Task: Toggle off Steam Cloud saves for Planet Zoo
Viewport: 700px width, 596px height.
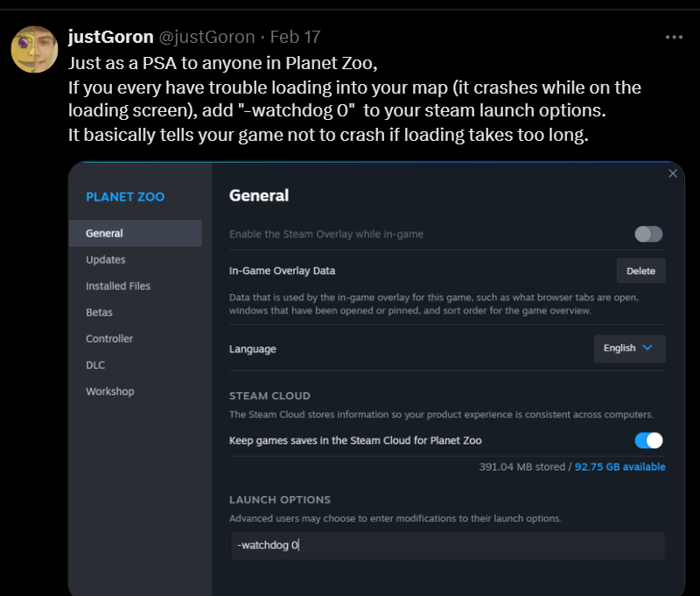Action: [x=648, y=440]
